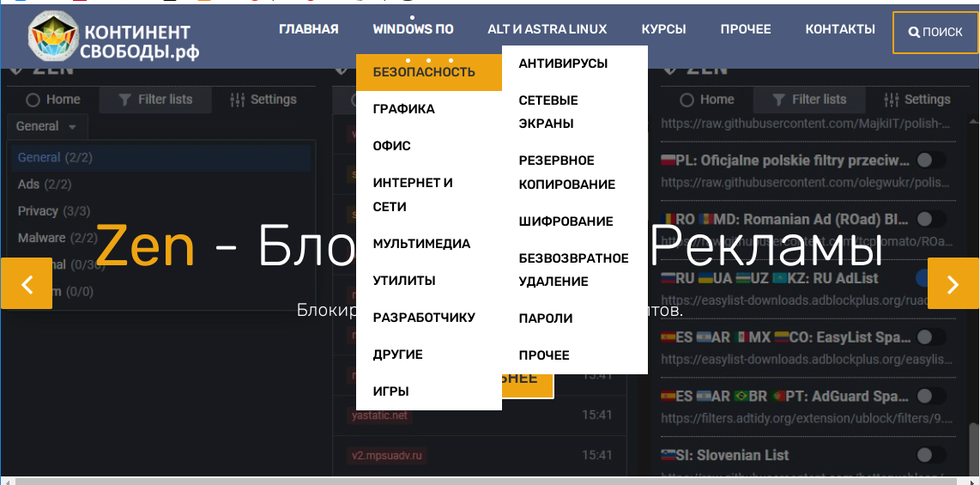Switch to right Filter lists tab
This screenshot has width=980, height=485.
pos(809,100)
